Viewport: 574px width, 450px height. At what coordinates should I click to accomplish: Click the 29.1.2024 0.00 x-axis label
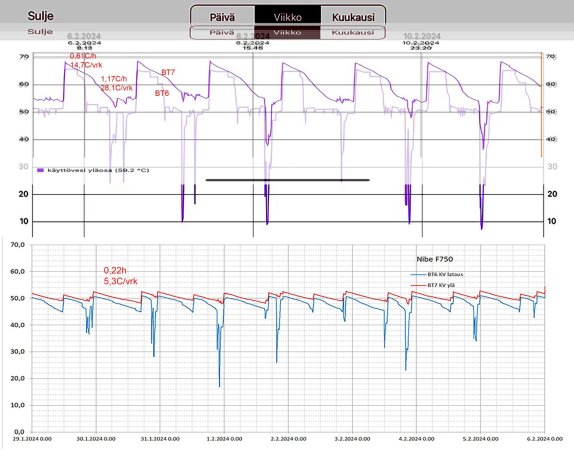(32, 439)
